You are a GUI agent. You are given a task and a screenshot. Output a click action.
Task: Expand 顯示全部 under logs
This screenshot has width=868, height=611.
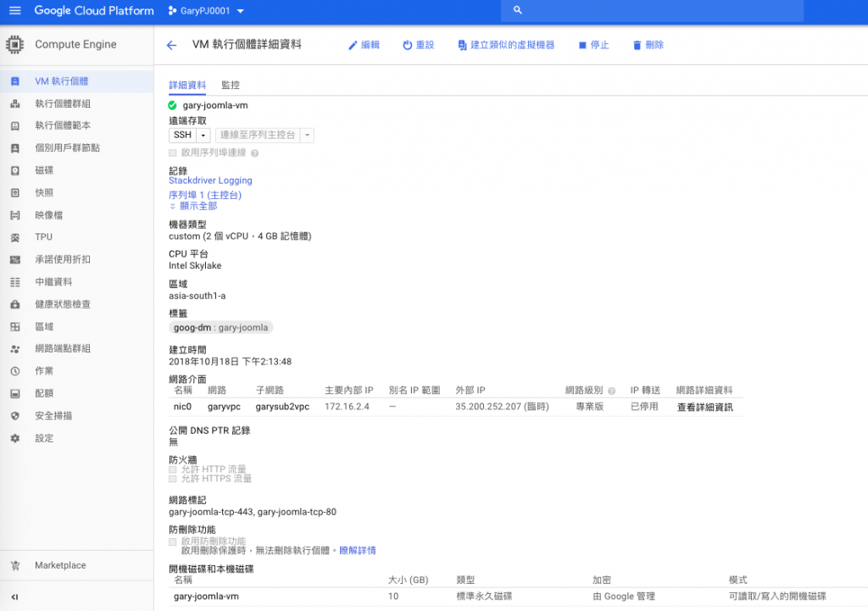pyautogui.click(x=193, y=206)
